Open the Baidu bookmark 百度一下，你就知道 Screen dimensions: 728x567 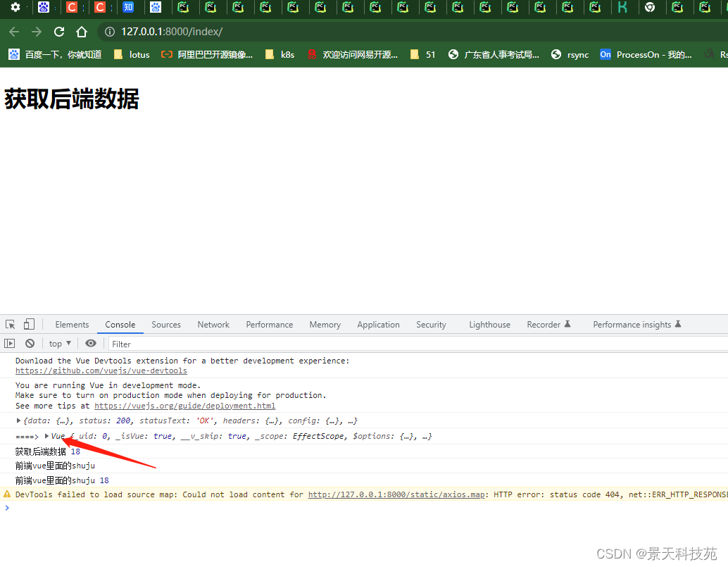coord(55,54)
